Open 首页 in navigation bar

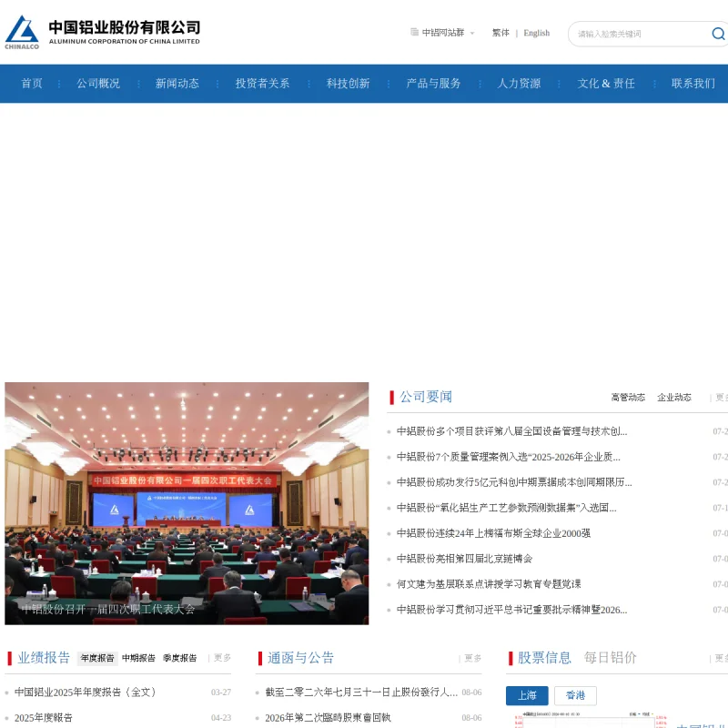[x=32, y=84]
